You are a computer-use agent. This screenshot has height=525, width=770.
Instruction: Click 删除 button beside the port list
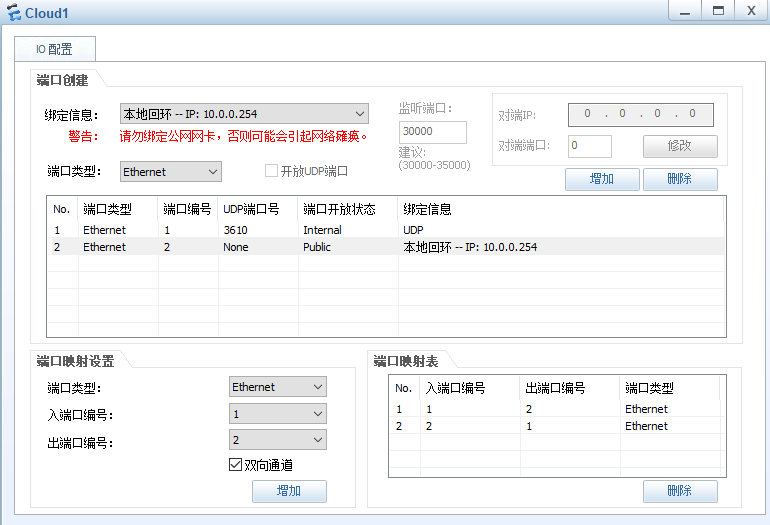(x=680, y=179)
